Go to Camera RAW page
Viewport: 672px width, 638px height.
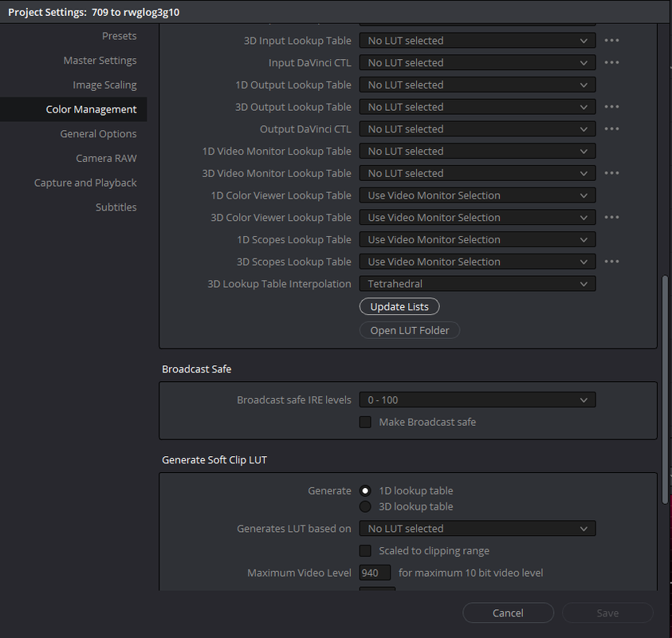pyautogui.click(x=106, y=158)
